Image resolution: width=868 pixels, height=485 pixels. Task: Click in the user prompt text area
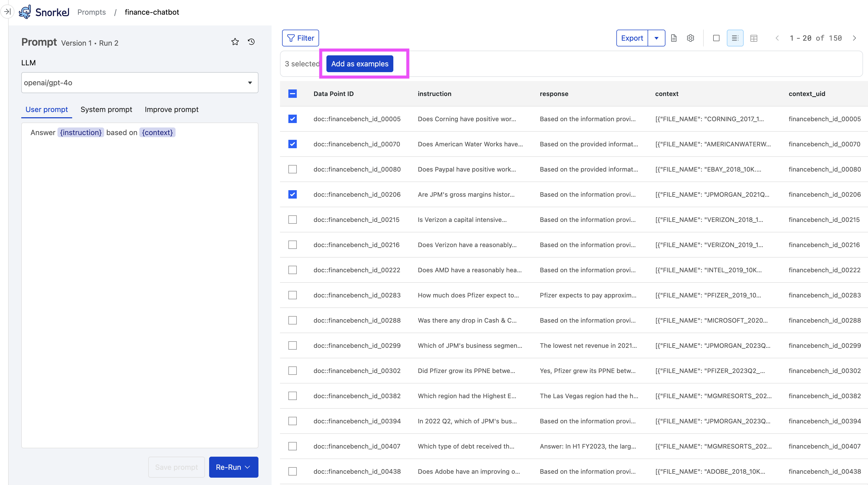point(140,285)
